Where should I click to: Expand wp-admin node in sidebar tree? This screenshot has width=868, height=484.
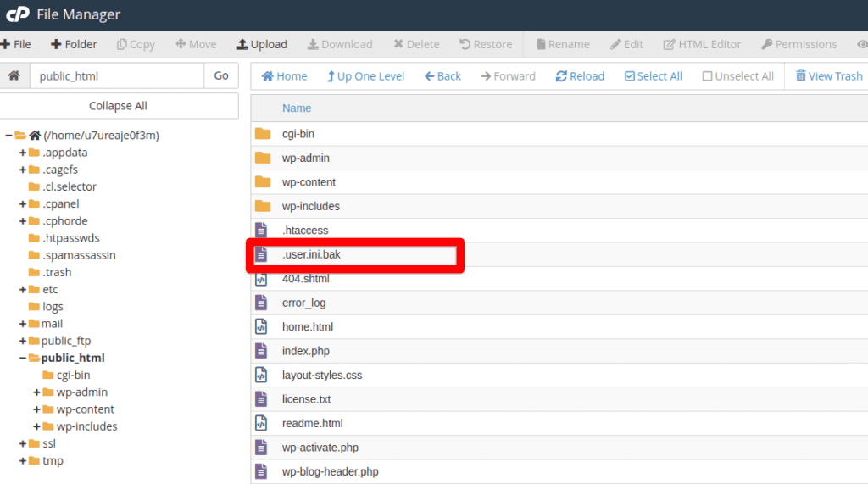pyautogui.click(x=37, y=392)
